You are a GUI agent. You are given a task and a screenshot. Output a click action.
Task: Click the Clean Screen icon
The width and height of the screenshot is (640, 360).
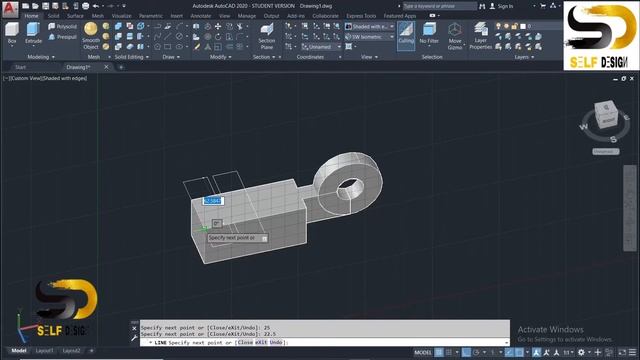(x=622, y=352)
